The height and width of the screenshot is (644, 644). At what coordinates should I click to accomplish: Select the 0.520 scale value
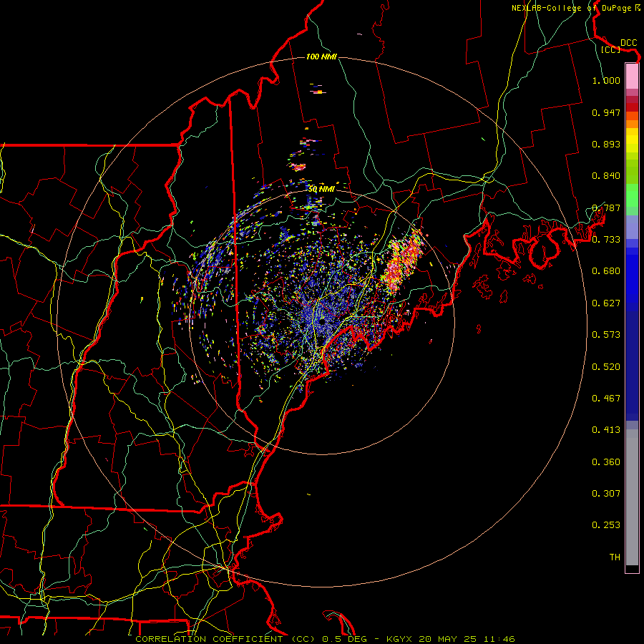[606, 367]
